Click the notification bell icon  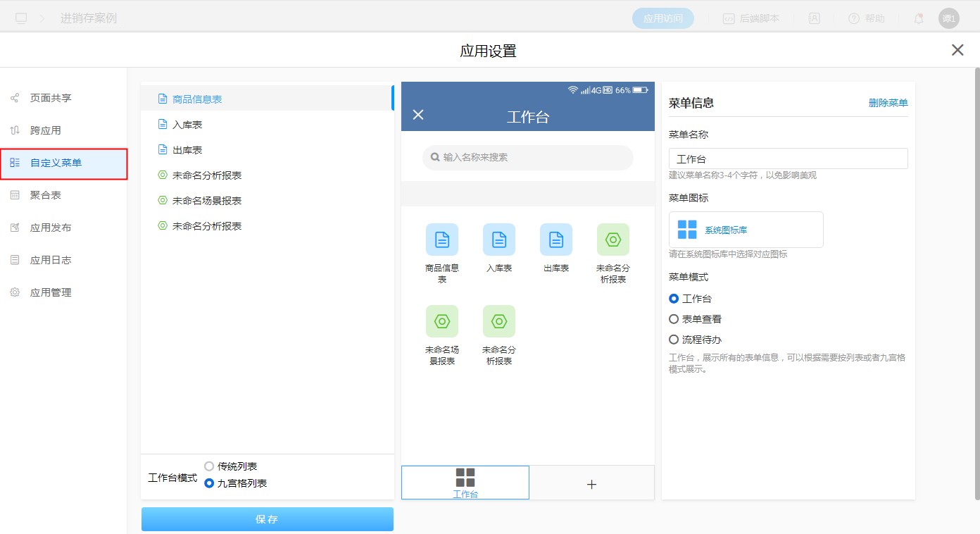[x=918, y=18]
